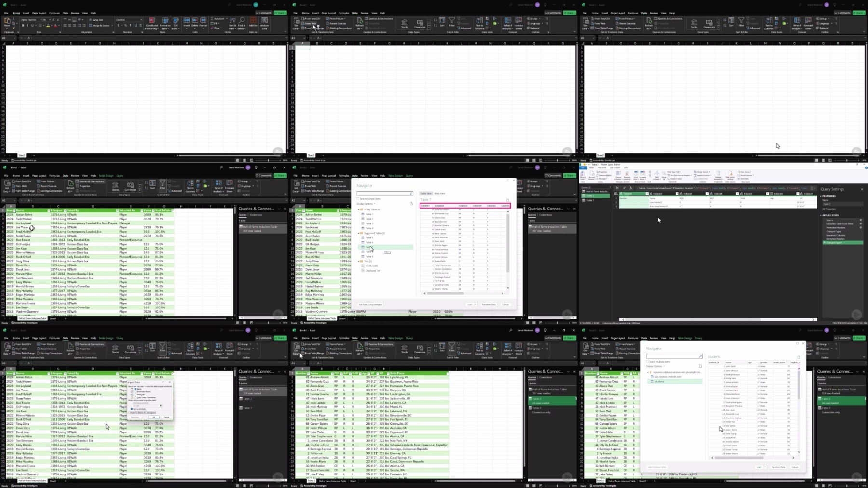Open Display Options in the HTML Tables Navigator
The width and height of the screenshot is (868, 488).
coord(366,204)
